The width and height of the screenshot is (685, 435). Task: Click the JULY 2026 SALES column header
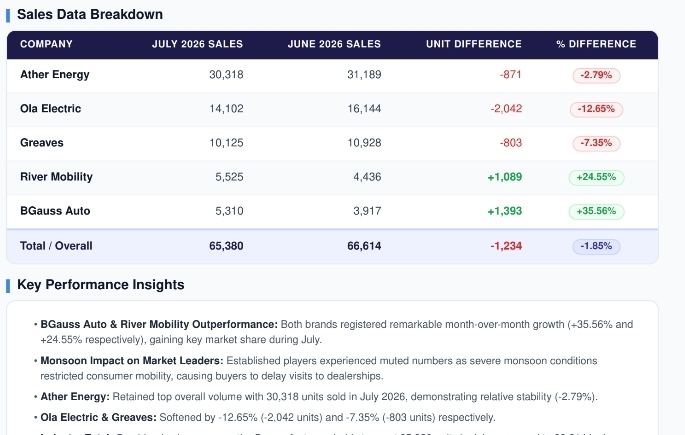pos(197,44)
